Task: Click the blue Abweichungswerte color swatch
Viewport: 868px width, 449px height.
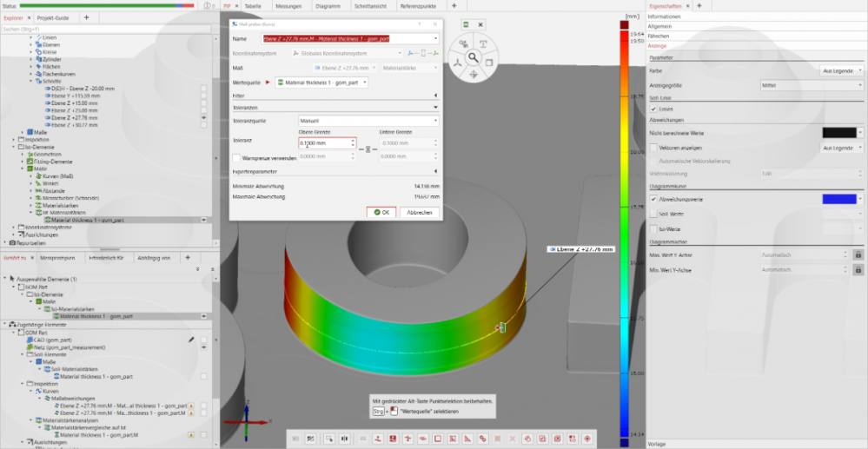Action: pos(838,199)
